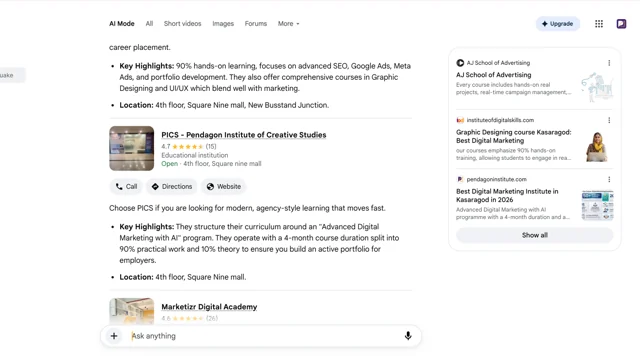The image size is (640, 363).
Task: Click the 'instituteofdigitalskills.com' source text
Action: tap(500, 120)
